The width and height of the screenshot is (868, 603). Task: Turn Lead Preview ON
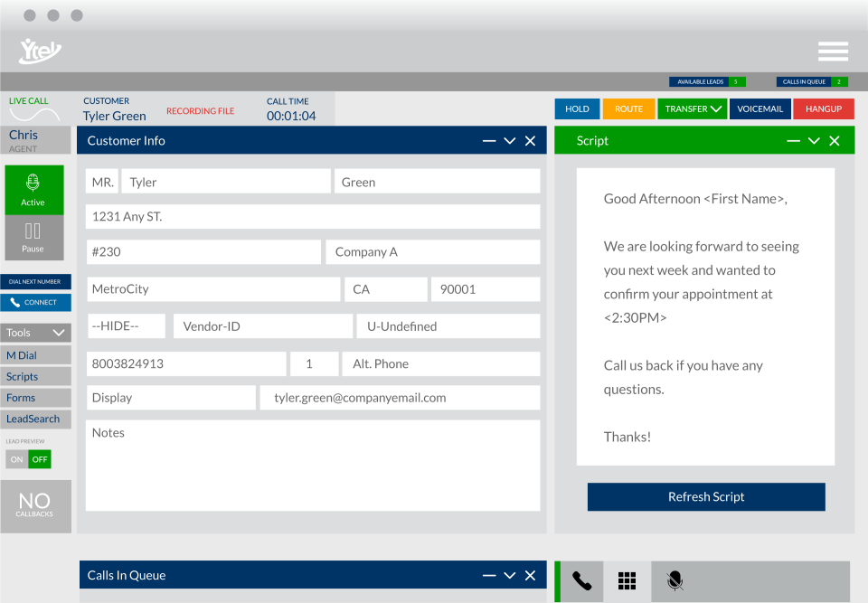point(18,459)
